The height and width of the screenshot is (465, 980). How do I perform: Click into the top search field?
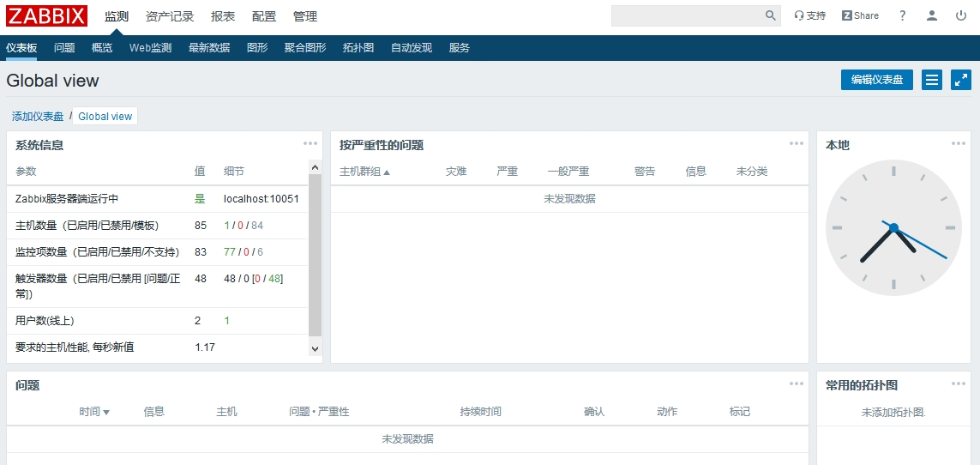(686, 16)
